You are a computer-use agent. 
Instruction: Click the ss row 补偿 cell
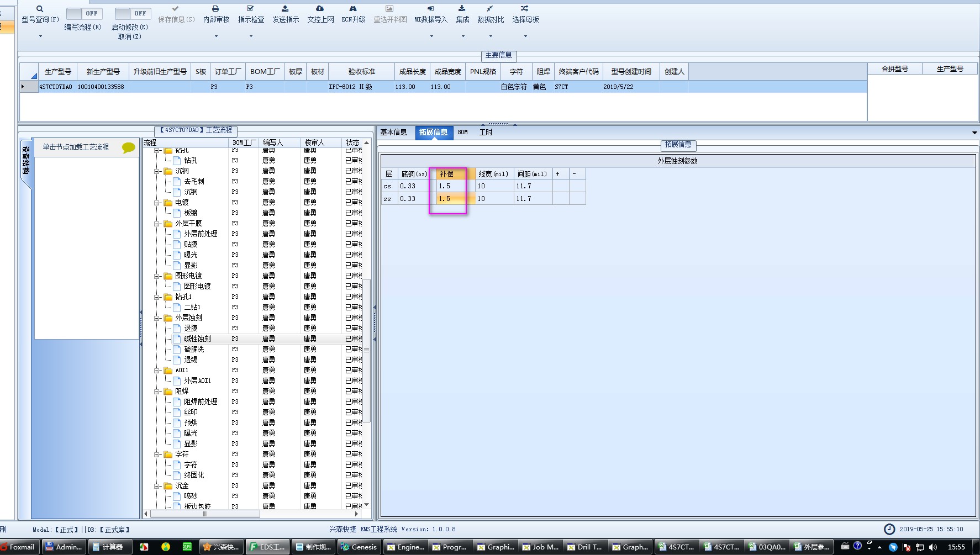click(456, 199)
